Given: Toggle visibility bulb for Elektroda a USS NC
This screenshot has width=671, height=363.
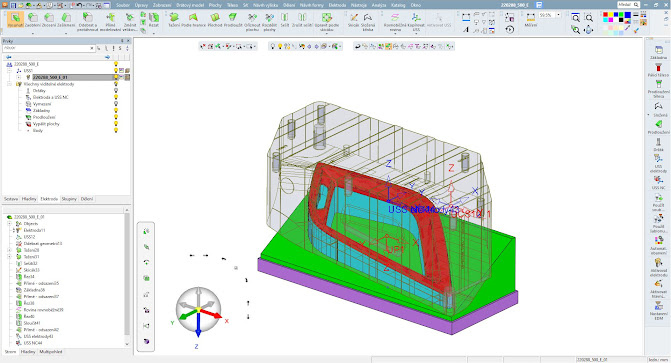Looking at the screenshot, I should click(x=116, y=97).
